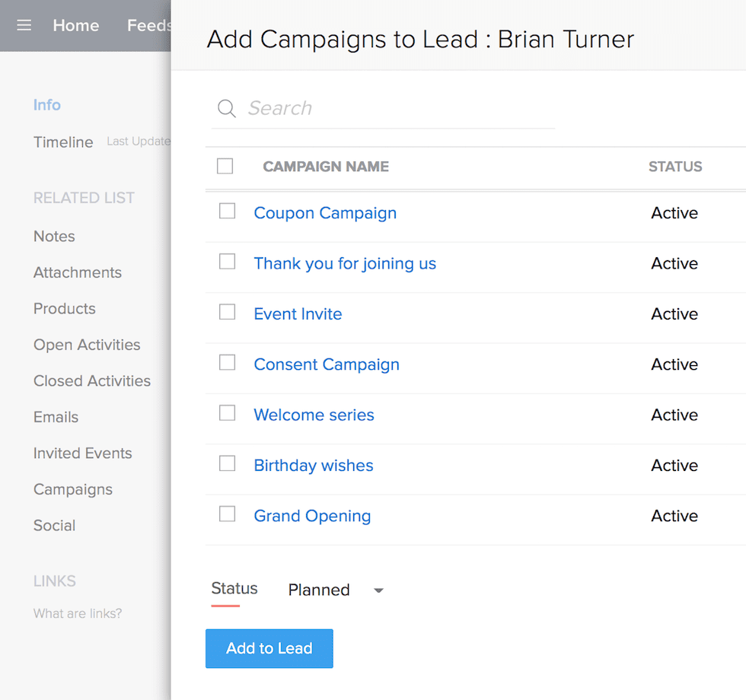Tick the Grand Opening checkbox
Viewport: 746px width, 700px height.
[227, 514]
